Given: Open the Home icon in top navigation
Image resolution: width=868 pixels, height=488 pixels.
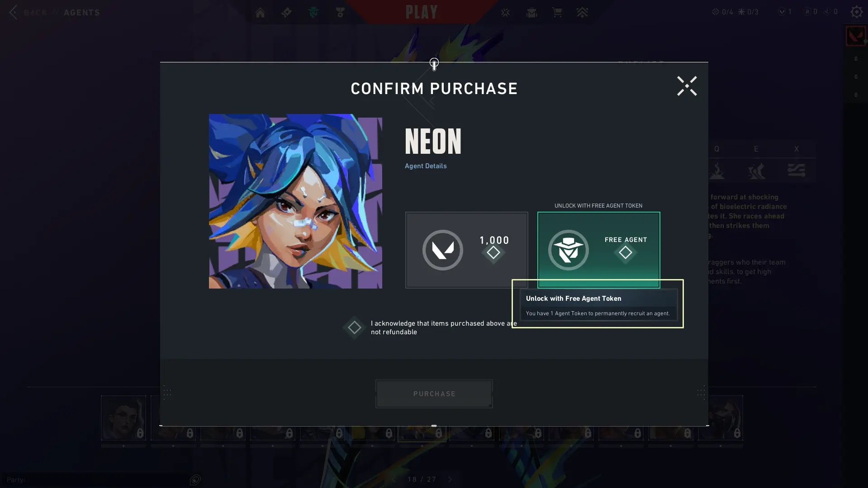Looking at the screenshot, I should tap(260, 12).
